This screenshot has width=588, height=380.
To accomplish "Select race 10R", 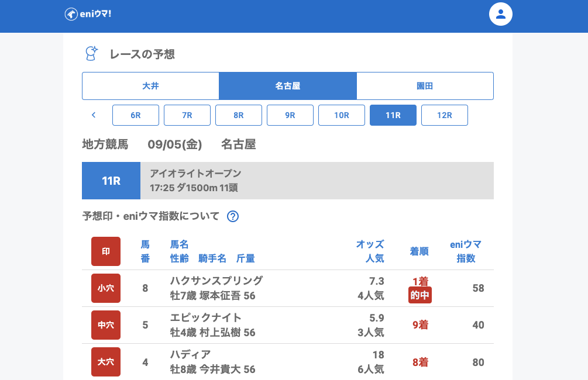I will [x=342, y=115].
